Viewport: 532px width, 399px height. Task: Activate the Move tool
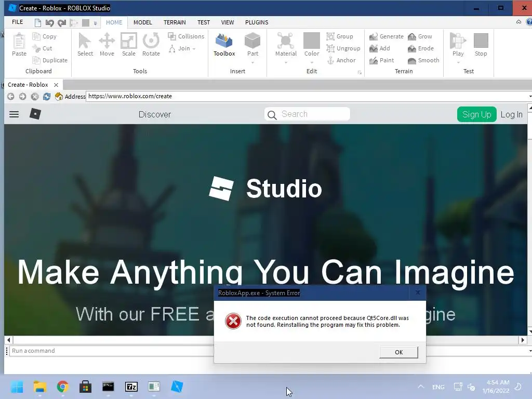click(107, 45)
